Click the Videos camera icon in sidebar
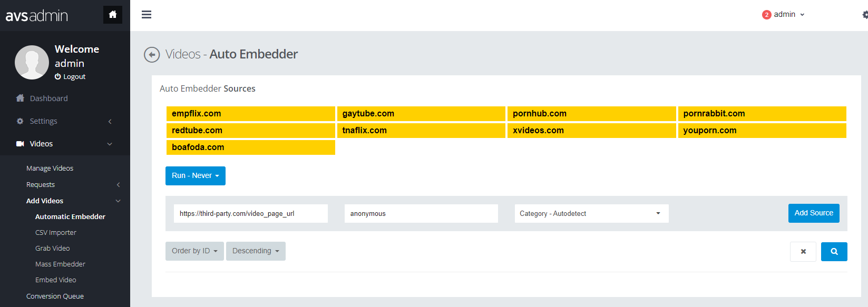 20,144
